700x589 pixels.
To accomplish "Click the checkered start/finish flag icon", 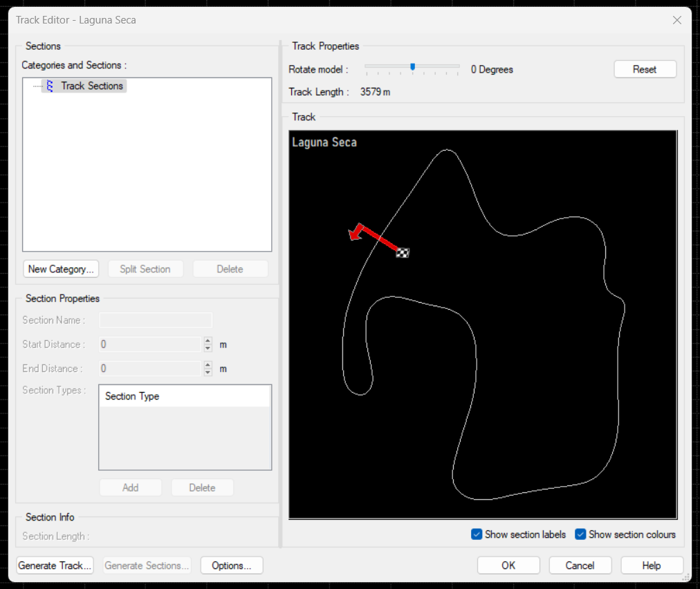I will pos(403,252).
